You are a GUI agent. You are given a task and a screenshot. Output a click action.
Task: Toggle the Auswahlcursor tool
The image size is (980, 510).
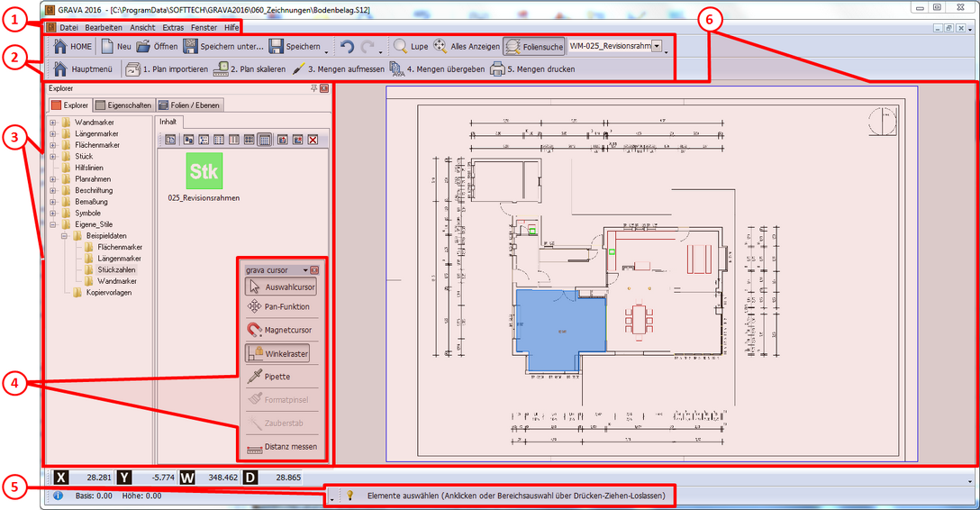281,287
